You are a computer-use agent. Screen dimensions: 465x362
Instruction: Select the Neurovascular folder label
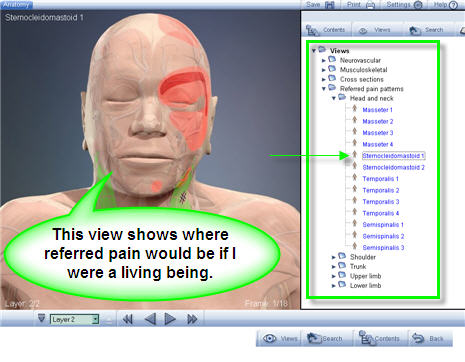point(360,60)
